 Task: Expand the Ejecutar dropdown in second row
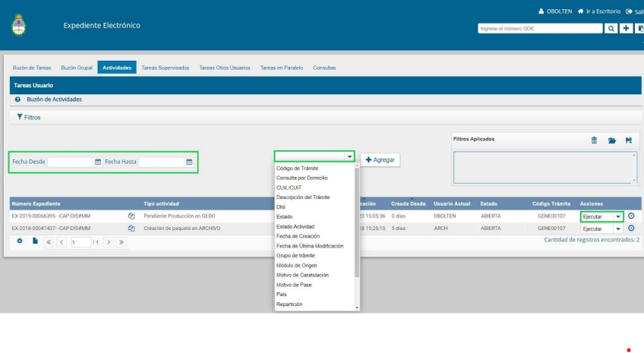618,228
